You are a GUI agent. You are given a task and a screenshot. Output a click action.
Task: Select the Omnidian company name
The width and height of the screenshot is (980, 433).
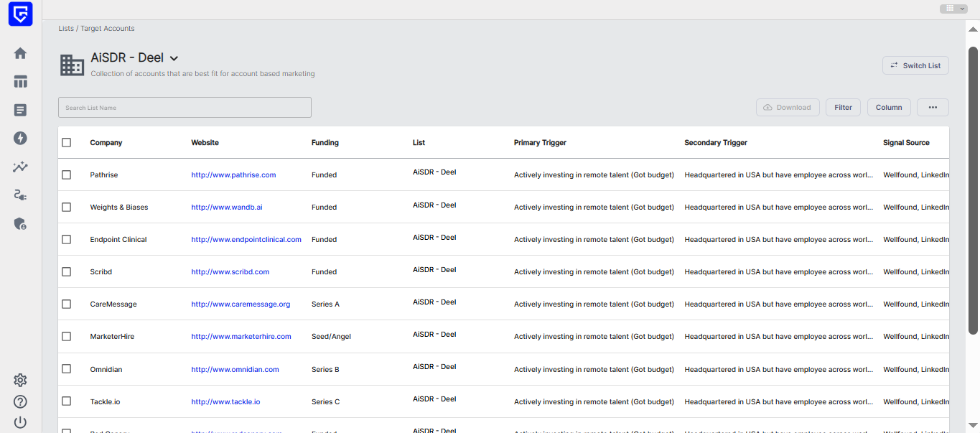tap(106, 370)
